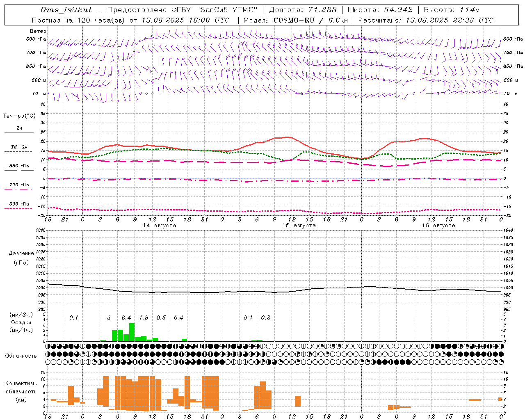Click the 0.4 precipitation total value
Viewport: 525px width, 420px height.
pos(178,318)
